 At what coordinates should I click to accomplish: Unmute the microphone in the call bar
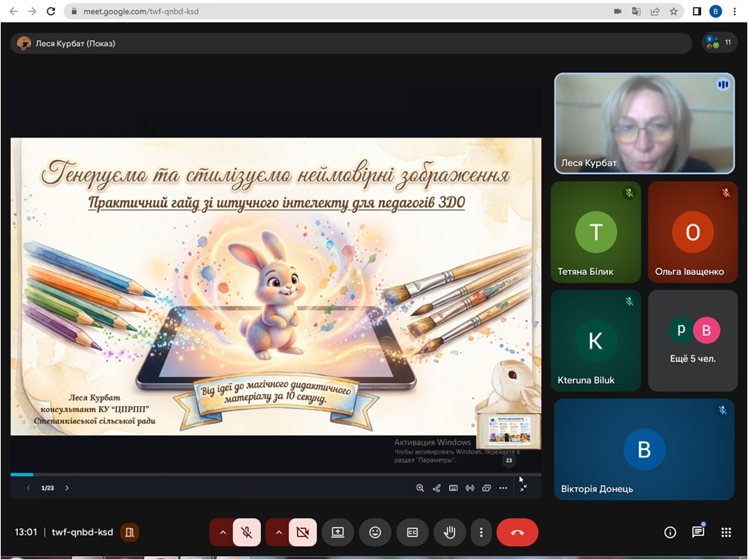247,532
